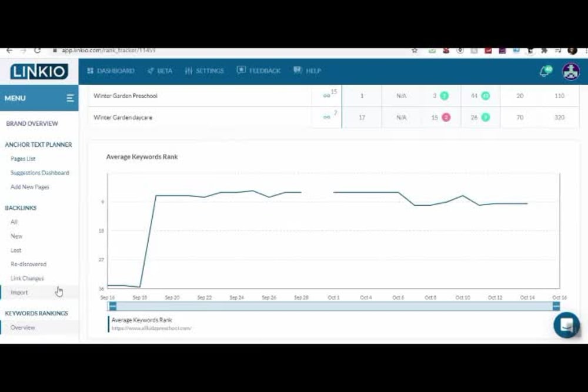The image size is (588, 392).
Task: Select Add New Pages
Action: pyautogui.click(x=29, y=187)
